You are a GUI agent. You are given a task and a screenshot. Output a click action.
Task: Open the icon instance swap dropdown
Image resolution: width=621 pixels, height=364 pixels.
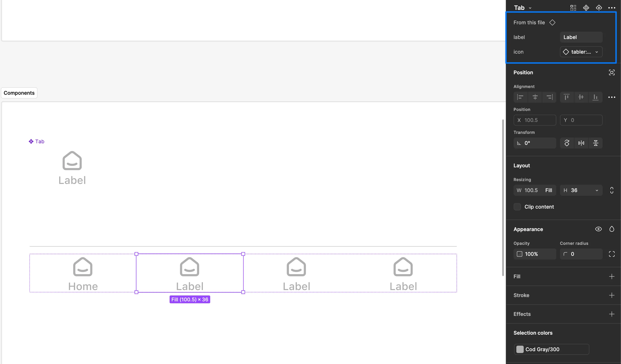coord(581,52)
